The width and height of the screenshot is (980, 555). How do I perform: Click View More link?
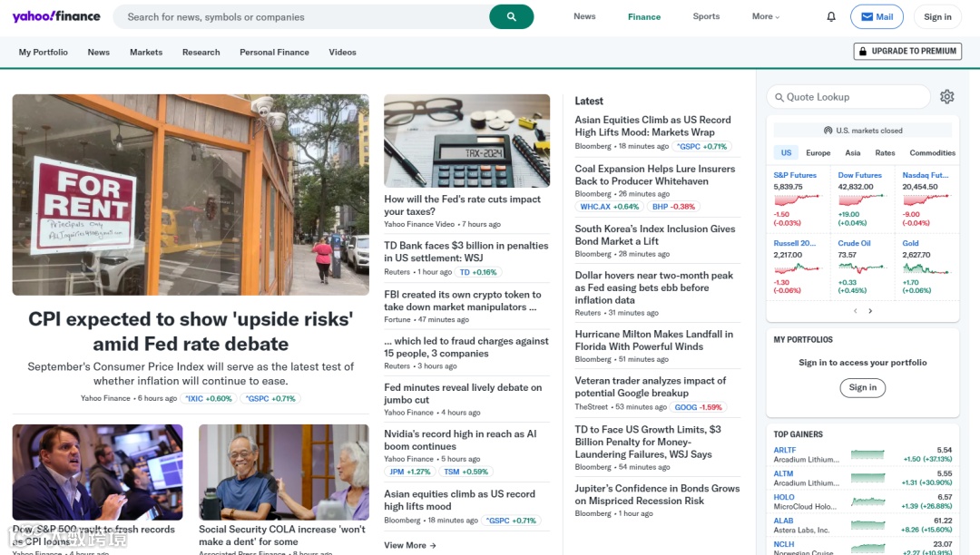tap(410, 545)
